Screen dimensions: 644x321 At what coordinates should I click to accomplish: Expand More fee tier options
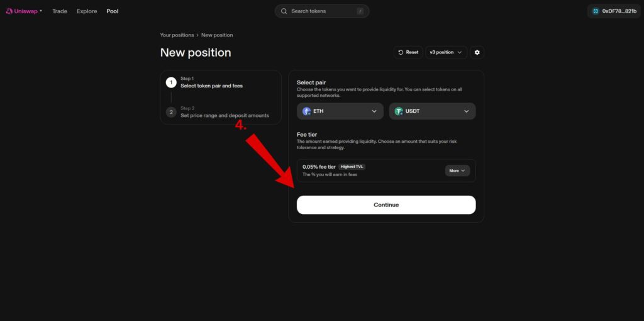[457, 171]
